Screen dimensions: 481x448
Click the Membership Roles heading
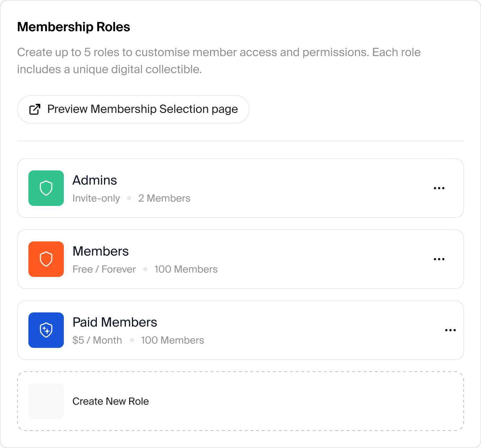click(x=74, y=27)
